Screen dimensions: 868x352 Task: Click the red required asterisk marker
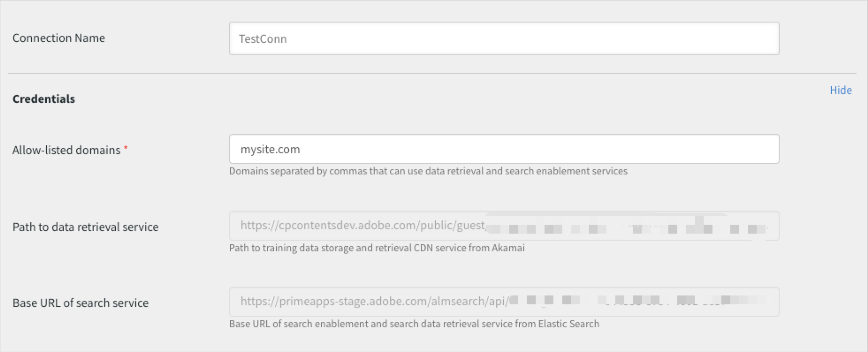click(126, 148)
